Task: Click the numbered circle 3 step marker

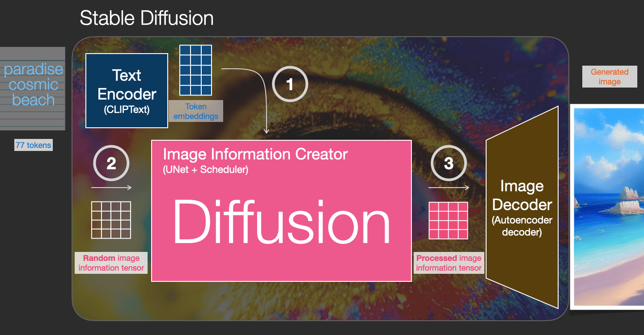Action: coord(449,163)
